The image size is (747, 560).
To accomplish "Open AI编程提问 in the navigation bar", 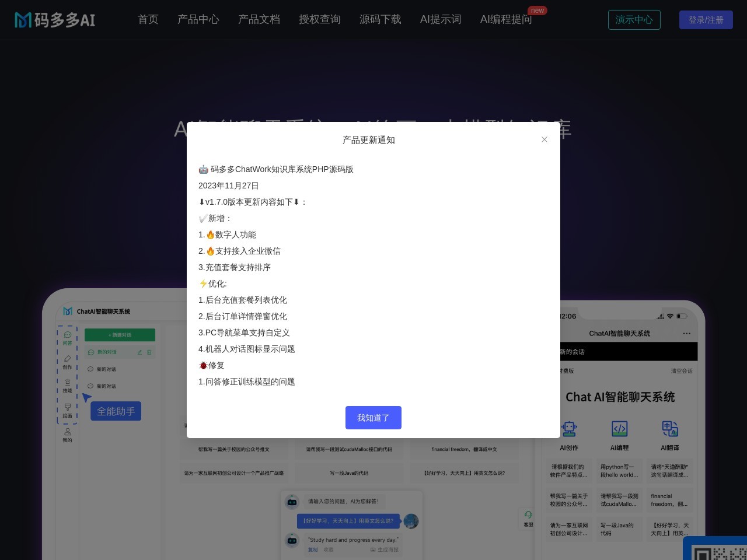I will pos(506,20).
